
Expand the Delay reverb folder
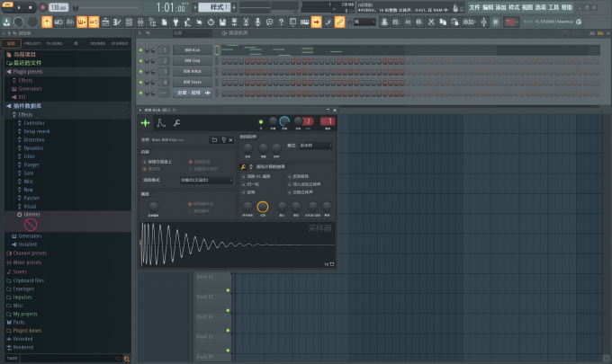[36, 131]
